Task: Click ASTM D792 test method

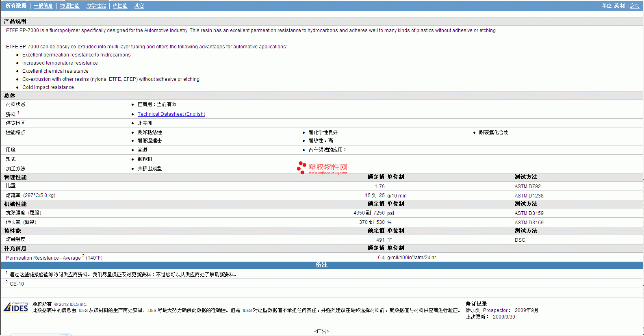Action: click(527, 186)
